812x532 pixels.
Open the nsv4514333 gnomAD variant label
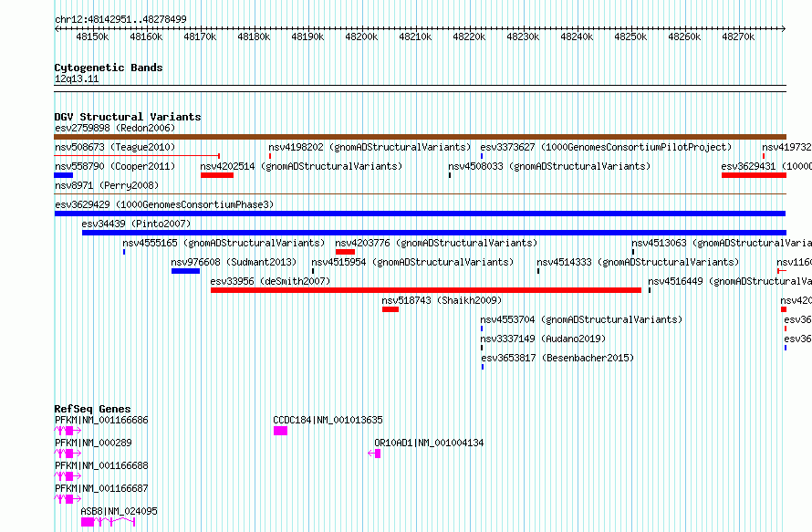click(x=638, y=262)
